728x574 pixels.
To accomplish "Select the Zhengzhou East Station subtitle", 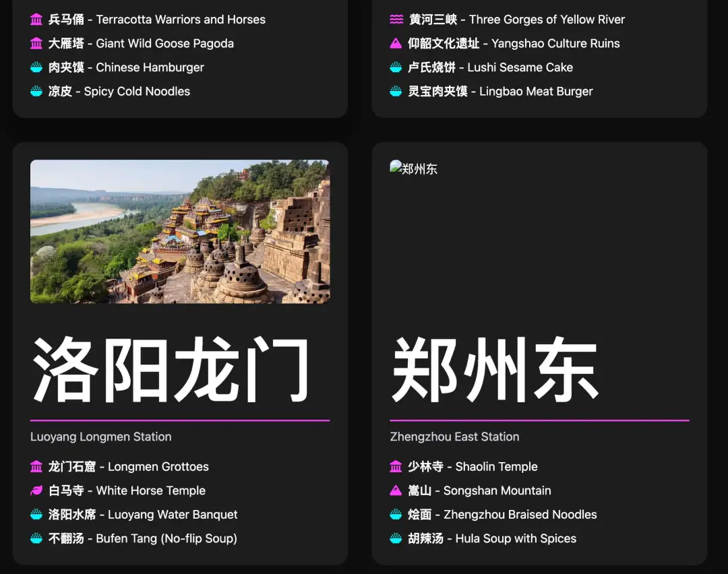I will (x=454, y=437).
